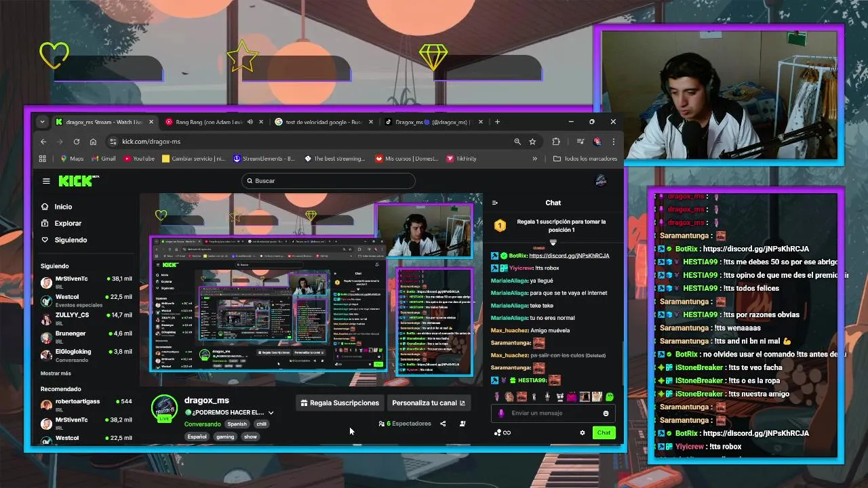The width and height of the screenshot is (868, 488).
Task: Open chat settings gear icon
Action: 582,432
